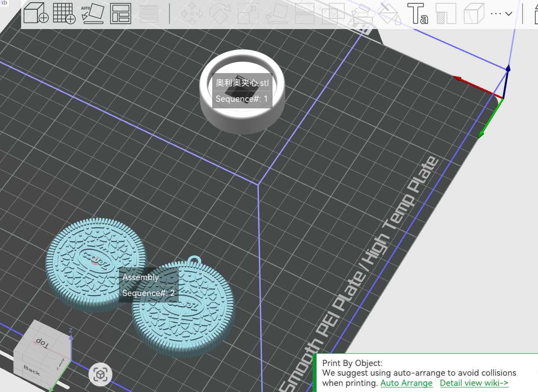
Task: Click the 'Assembly' object label
Action: [x=140, y=277]
